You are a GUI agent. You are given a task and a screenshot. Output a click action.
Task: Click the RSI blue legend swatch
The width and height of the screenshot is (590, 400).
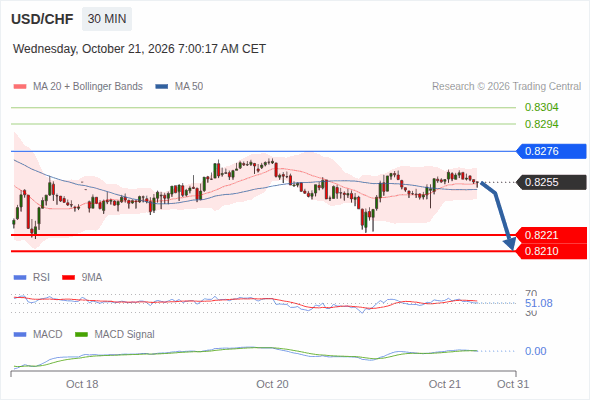coord(20,278)
